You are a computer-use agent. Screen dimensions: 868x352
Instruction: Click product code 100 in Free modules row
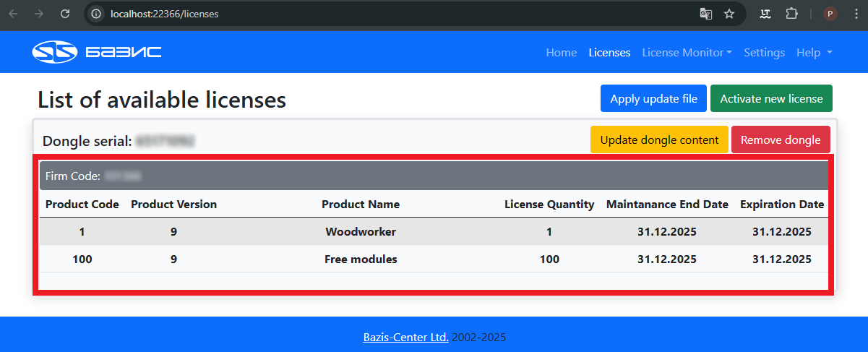82,259
